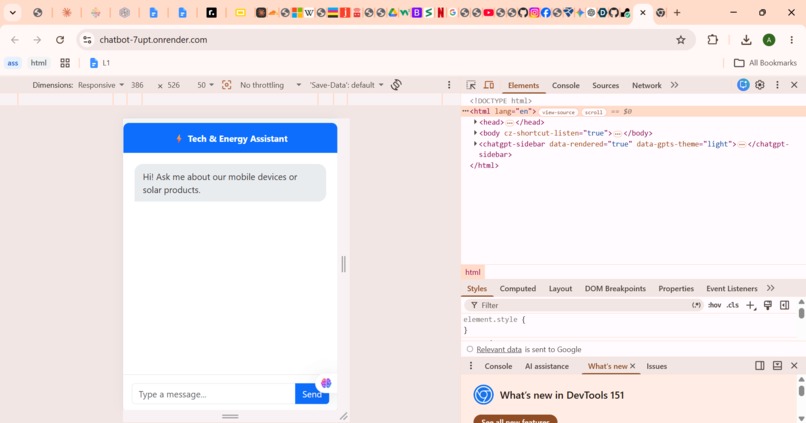
Task: Click the view-source badge
Action: [x=558, y=112]
